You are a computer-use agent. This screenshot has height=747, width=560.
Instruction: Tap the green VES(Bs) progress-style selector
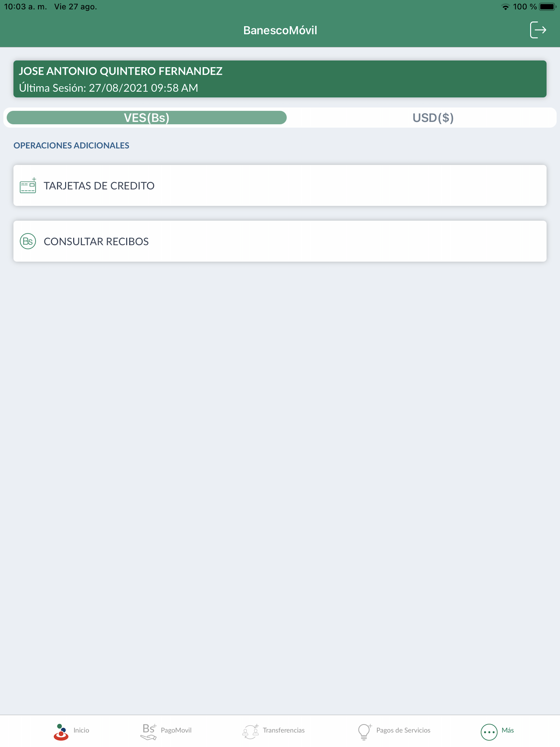(x=147, y=118)
